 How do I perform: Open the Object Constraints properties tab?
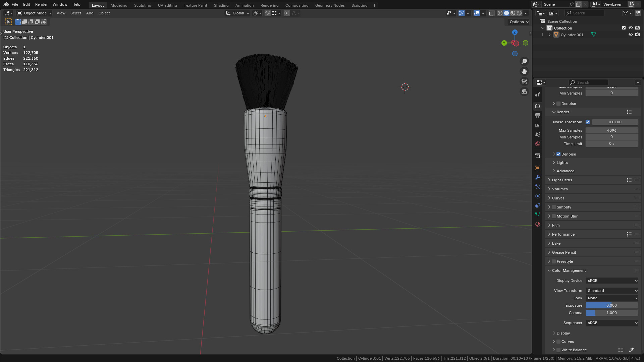538,205
